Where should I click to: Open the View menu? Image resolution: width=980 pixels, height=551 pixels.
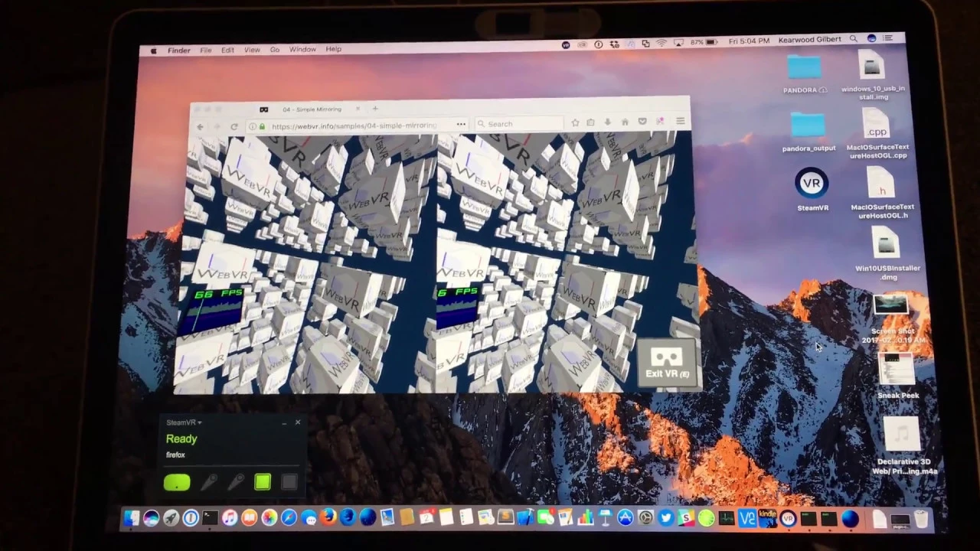pyautogui.click(x=252, y=50)
